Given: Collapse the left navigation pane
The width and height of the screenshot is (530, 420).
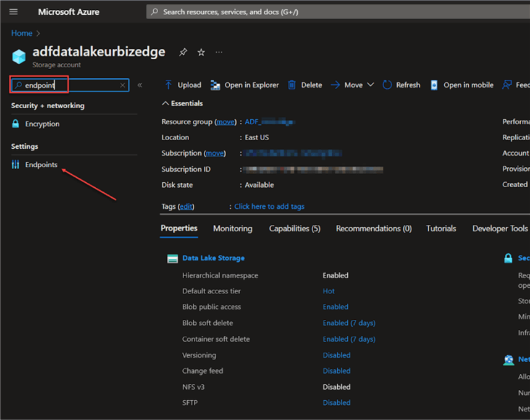Looking at the screenshot, I should tap(140, 85).
